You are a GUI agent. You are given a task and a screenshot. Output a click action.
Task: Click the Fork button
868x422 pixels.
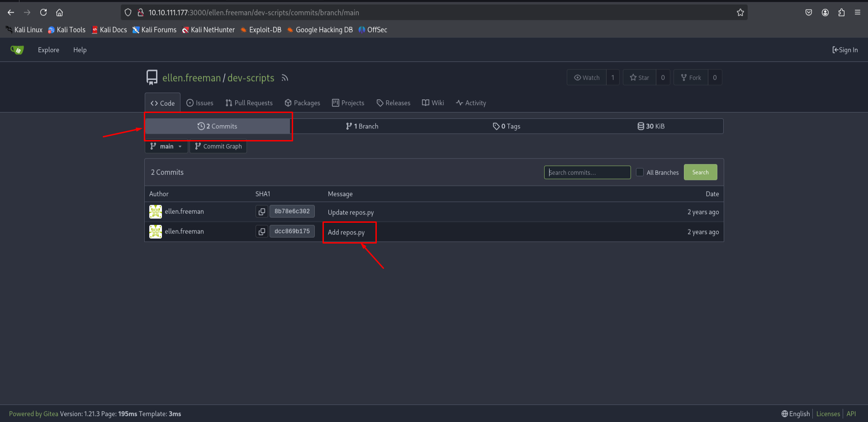click(x=691, y=78)
